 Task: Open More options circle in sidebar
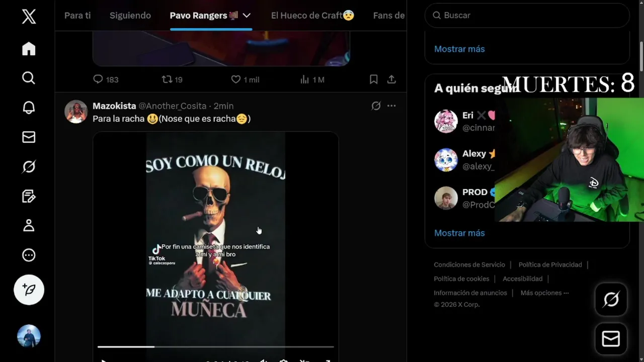click(x=29, y=255)
